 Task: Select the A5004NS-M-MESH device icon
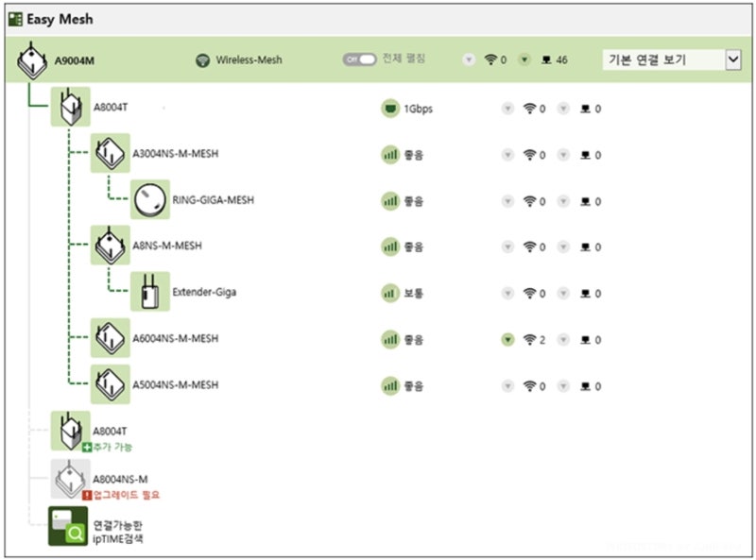pyautogui.click(x=111, y=384)
